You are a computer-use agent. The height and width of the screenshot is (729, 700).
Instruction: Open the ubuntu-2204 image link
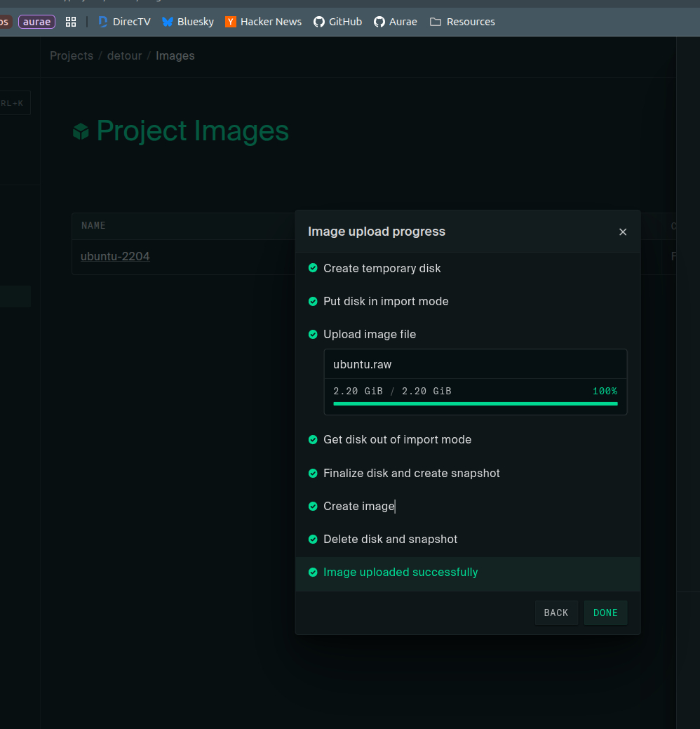pos(115,256)
